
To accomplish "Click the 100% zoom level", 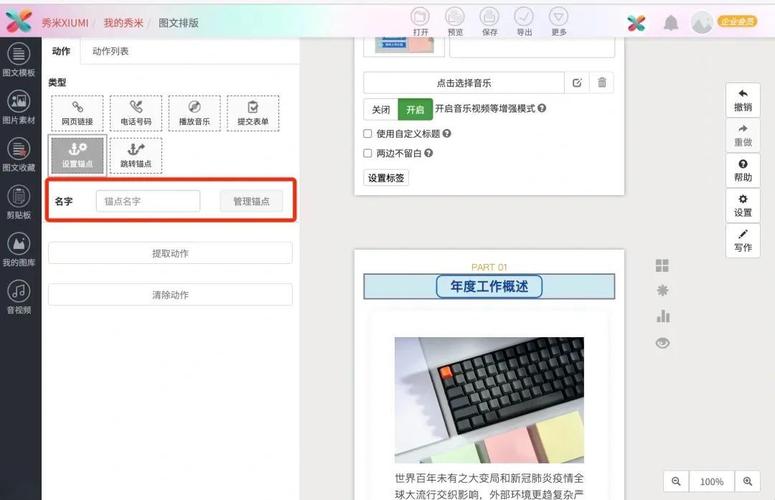I will click(712, 481).
